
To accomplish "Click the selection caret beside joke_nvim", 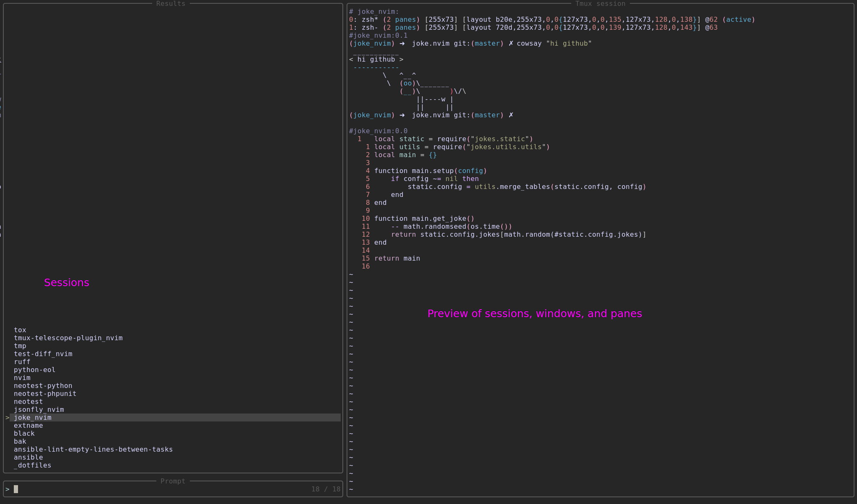I will click(7, 418).
